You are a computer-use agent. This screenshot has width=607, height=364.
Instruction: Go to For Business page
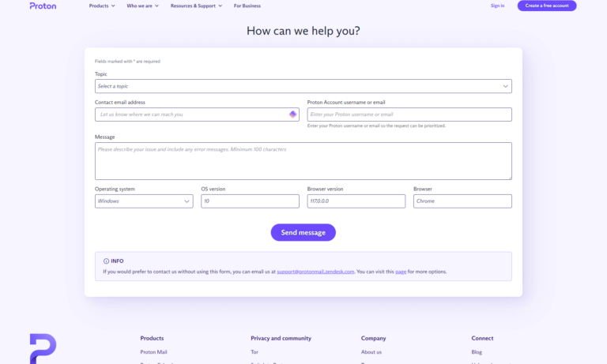249,6
